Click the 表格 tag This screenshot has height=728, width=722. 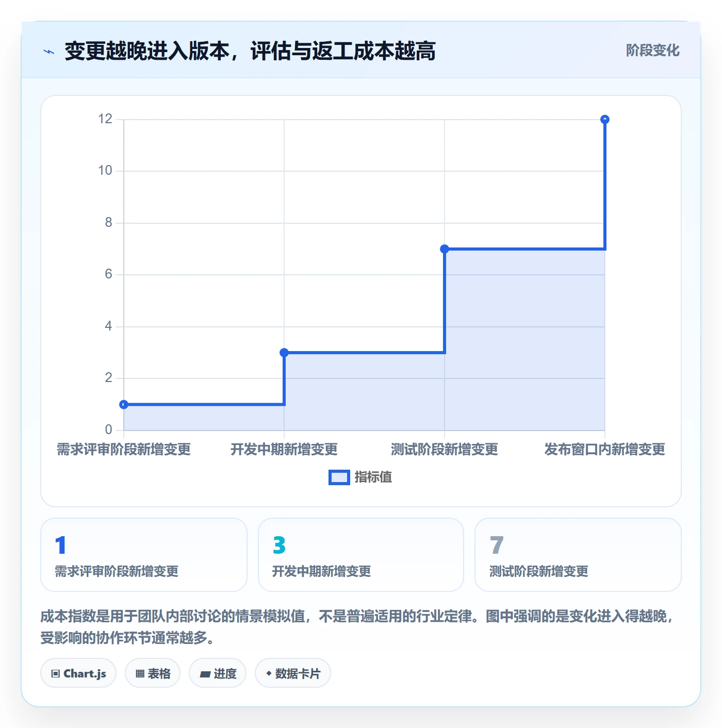(x=153, y=673)
